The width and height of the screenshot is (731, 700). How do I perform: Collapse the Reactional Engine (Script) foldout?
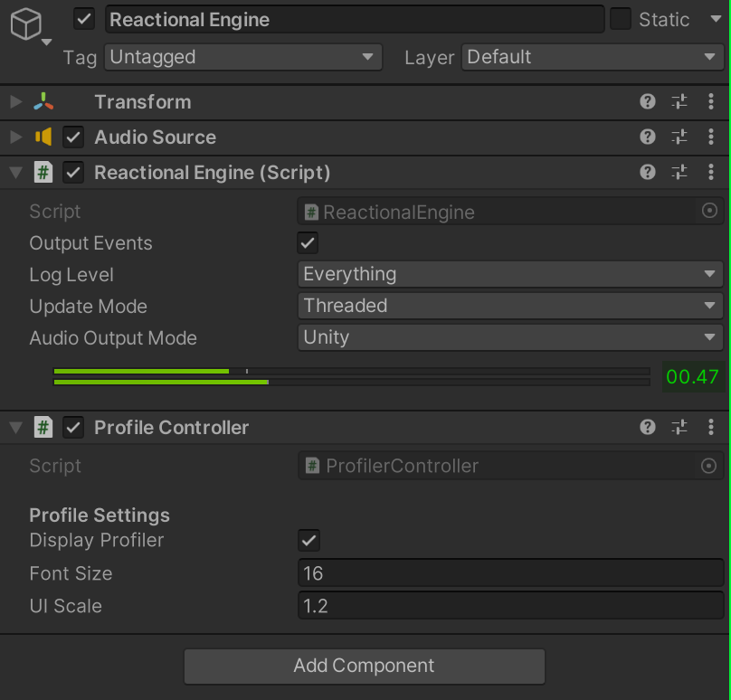(16, 173)
